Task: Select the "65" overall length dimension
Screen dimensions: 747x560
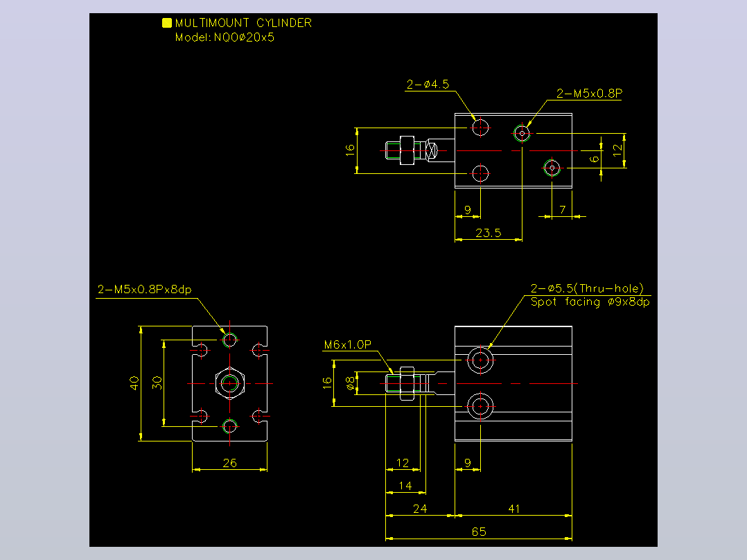Action: tap(479, 532)
